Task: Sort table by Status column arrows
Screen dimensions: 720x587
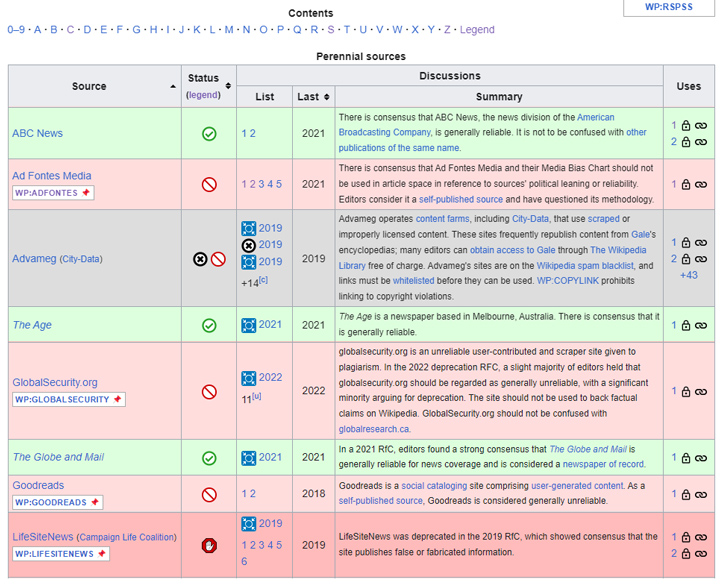Action: pos(228,86)
